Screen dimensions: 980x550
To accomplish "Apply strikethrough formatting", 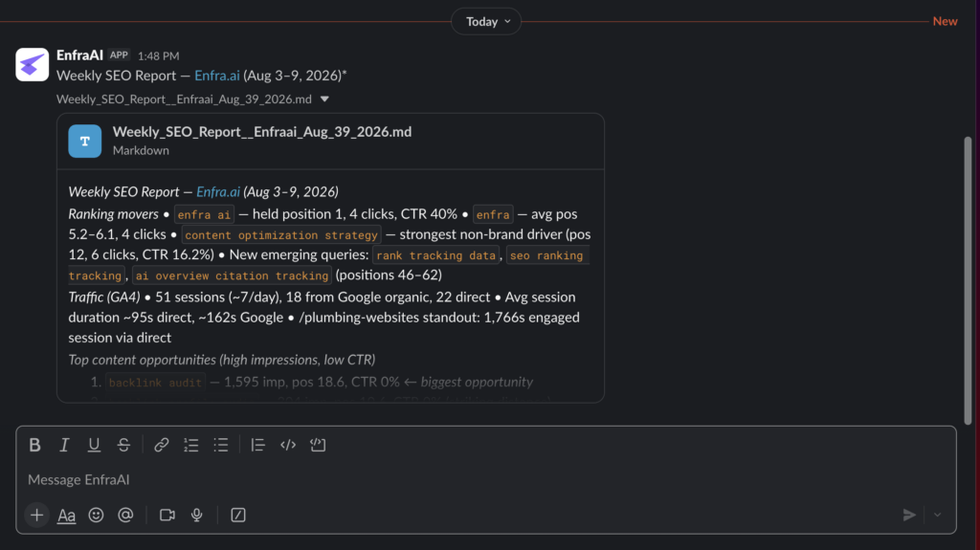I will click(x=123, y=445).
